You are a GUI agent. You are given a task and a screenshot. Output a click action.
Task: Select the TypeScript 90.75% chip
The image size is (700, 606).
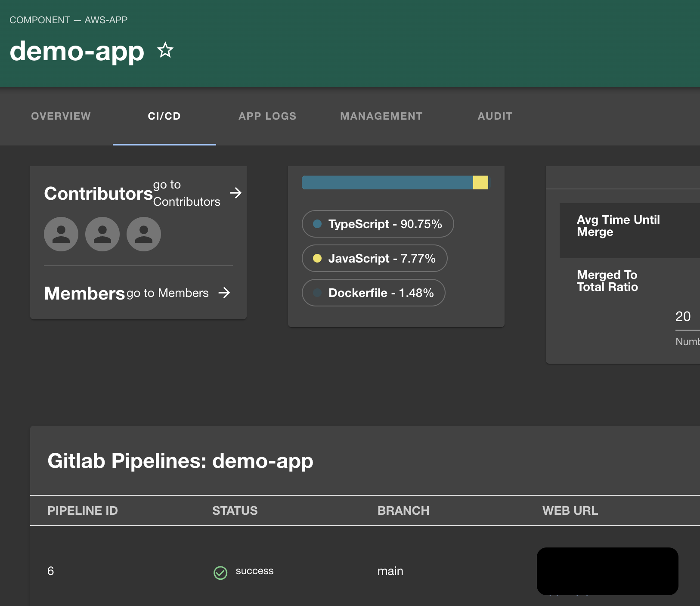pyautogui.click(x=378, y=224)
